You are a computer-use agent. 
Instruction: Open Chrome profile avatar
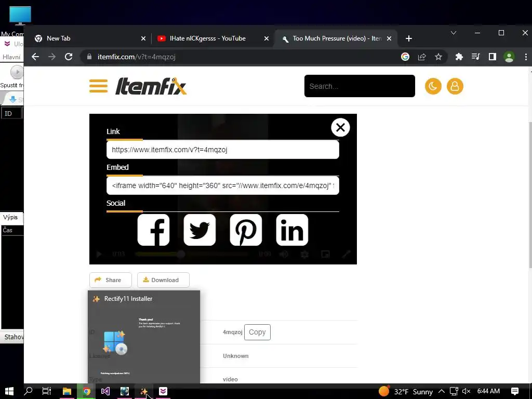click(509, 57)
